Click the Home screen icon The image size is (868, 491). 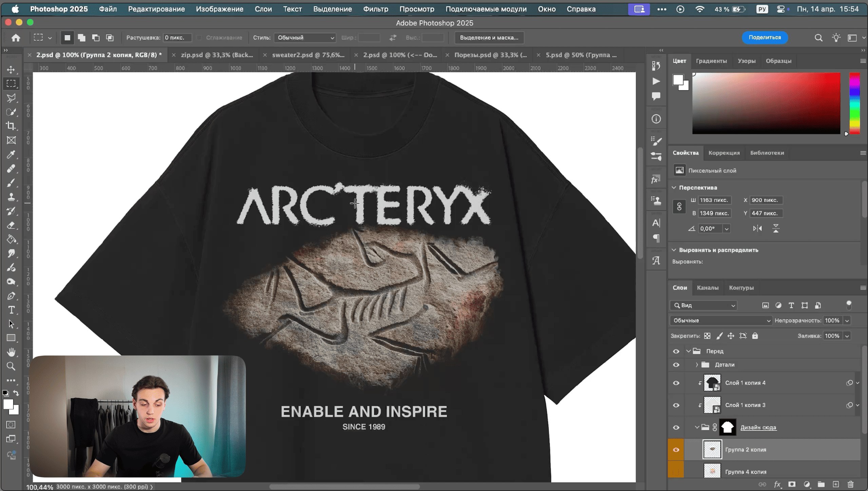[x=16, y=38]
